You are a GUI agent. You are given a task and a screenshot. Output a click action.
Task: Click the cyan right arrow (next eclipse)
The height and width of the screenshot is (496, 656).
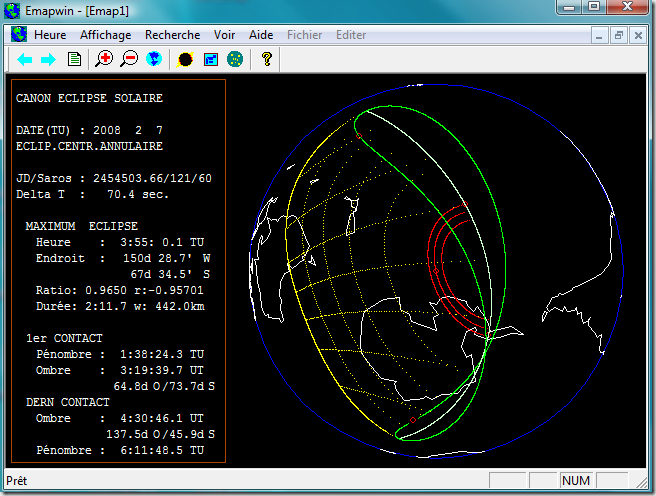click(x=47, y=60)
